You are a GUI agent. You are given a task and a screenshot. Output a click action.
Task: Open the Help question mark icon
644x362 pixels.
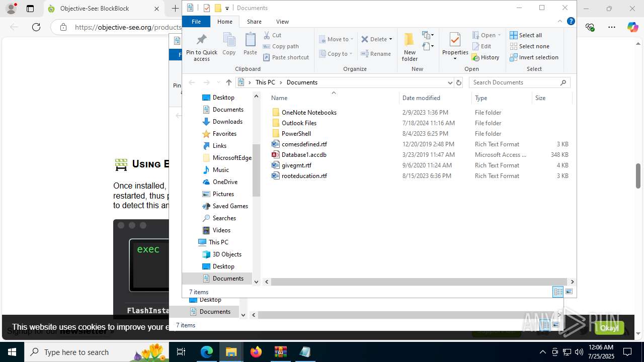pos(571,21)
